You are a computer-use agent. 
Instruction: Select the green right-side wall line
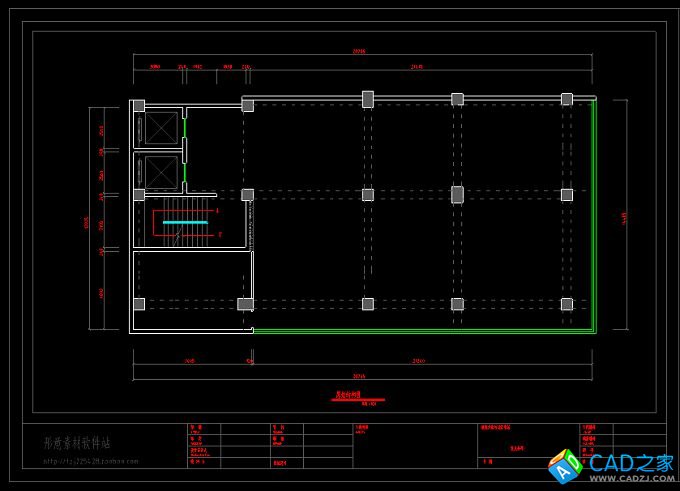594,215
